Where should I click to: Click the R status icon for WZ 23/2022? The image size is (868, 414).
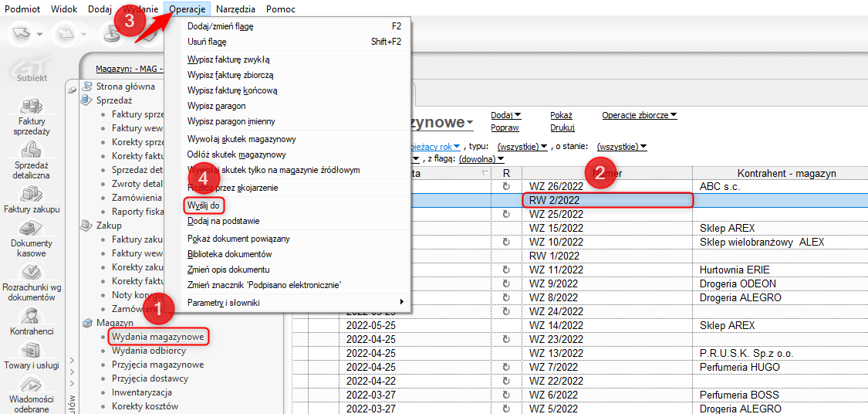[x=505, y=339]
